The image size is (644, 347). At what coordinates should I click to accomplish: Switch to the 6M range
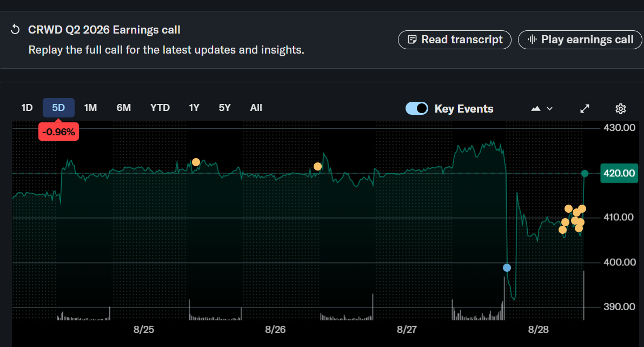pyautogui.click(x=124, y=108)
